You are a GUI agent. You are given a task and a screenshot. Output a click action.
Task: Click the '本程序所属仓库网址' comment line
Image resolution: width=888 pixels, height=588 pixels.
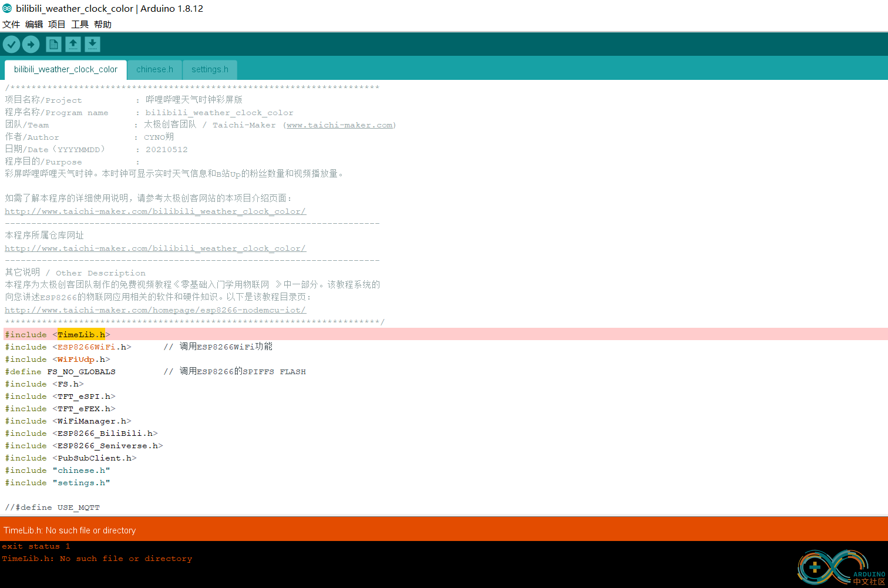pos(45,236)
